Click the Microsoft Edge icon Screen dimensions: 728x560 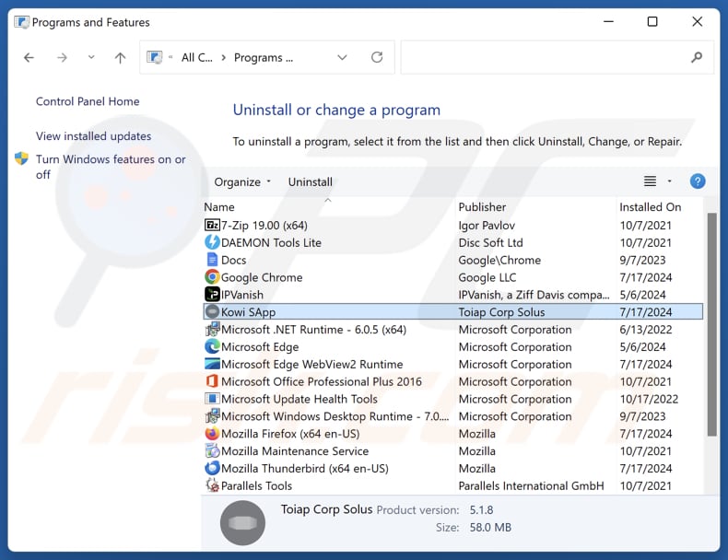pos(212,346)
